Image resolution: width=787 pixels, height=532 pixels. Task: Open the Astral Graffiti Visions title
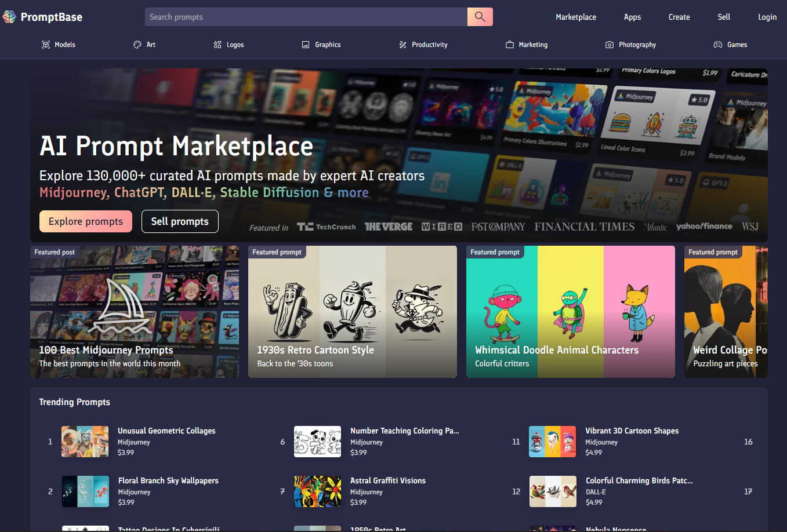(388, 480)
